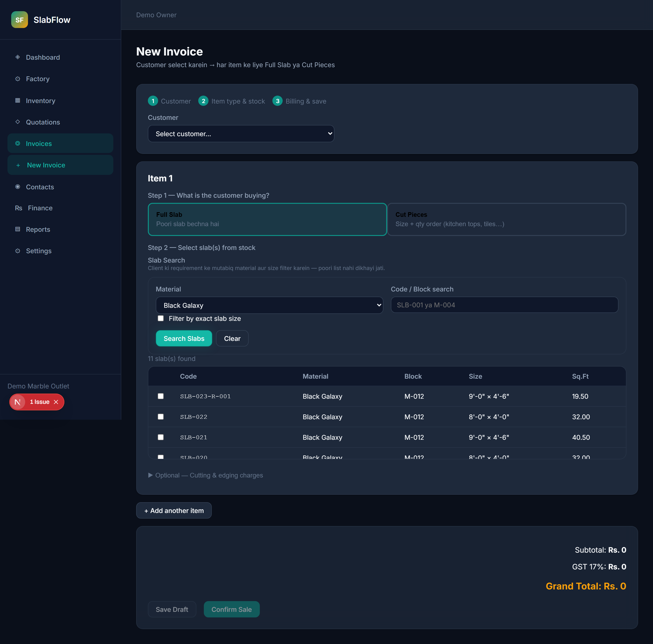Viewport: 653px width, 644px height.
Task: Select the Cut Pieces option card
Action: [507, 219]
